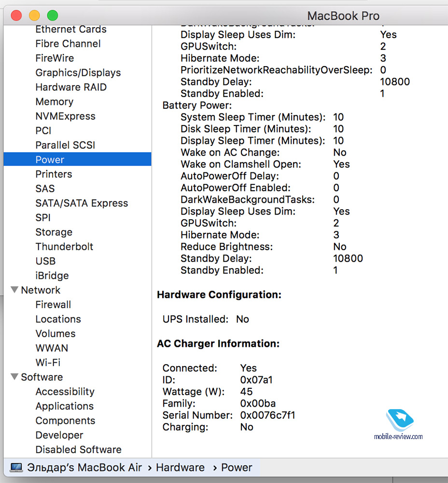Screen dimensions: 448x483
Task: Click the yellow minimize button
Action: 34,15
